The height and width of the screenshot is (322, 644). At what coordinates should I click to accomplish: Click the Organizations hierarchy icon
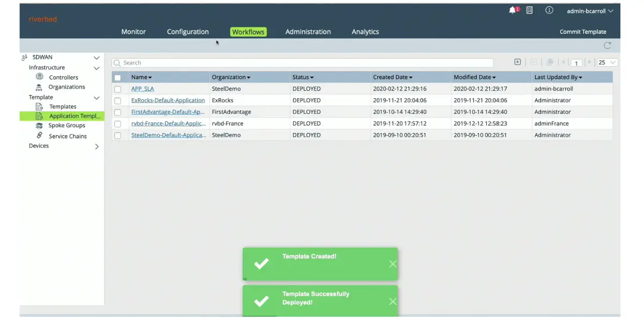click(39, 87)
